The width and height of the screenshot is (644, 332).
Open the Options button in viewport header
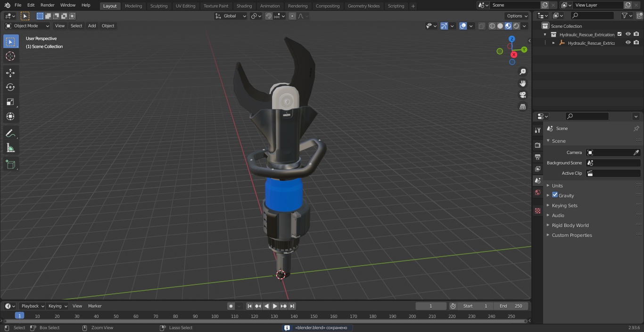pos(517,16)
